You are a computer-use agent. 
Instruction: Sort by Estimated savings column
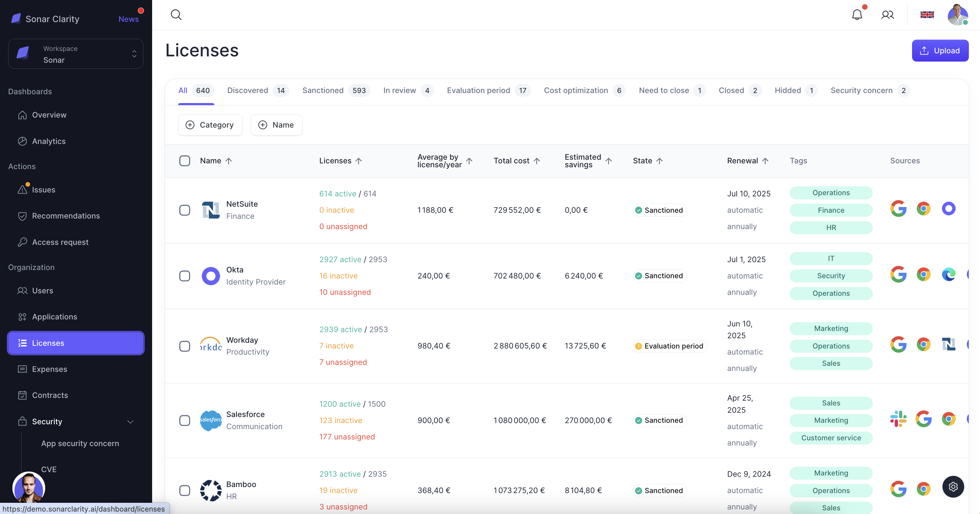[588, 161]
